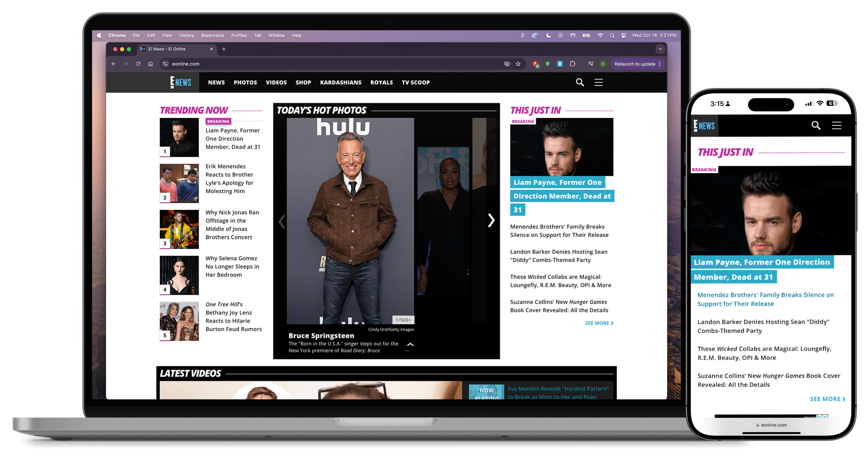Image resolution: width=868 pixels, height=455 pixels.
Task: Open the History menu
Action: [186, 35]
